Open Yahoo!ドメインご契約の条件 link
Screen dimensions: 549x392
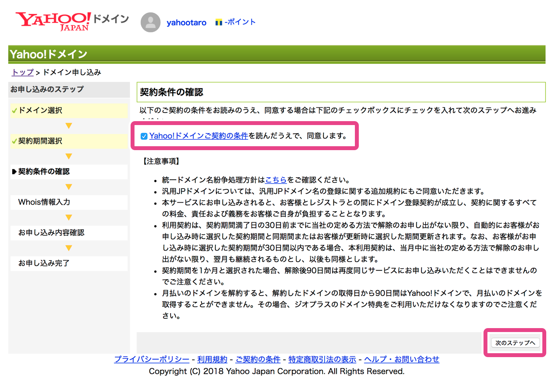198,136
